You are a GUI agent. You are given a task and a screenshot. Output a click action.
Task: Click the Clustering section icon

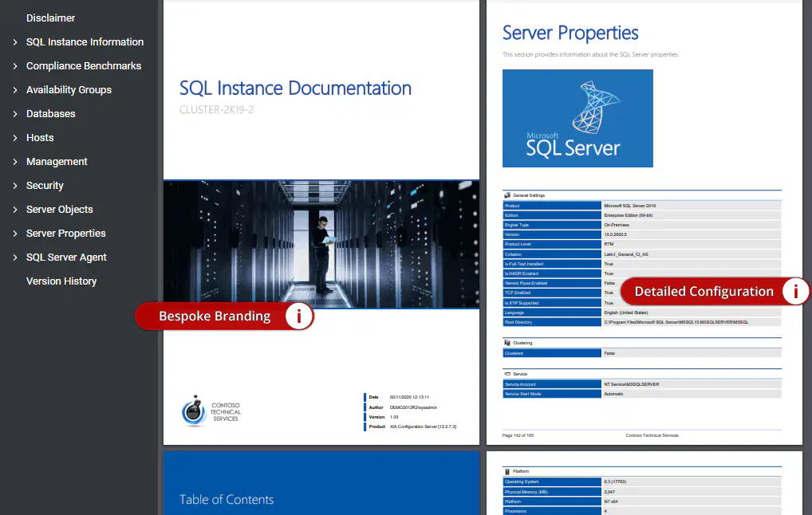click(x=507, y=343)
